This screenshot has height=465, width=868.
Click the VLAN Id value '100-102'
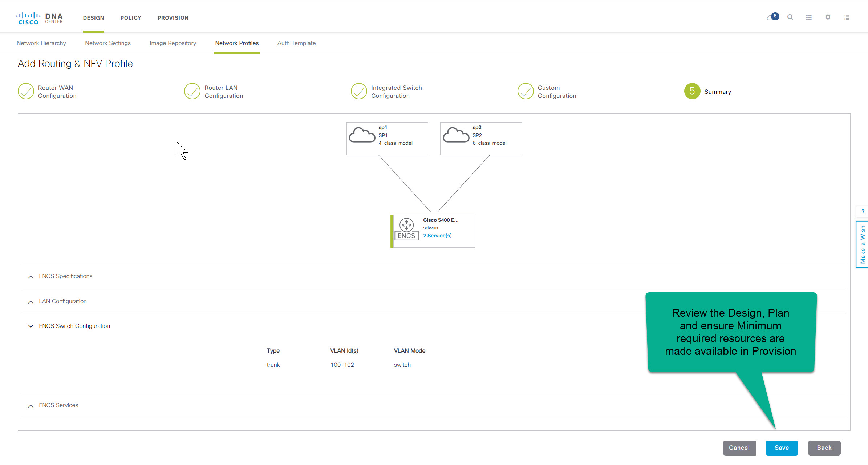[x=342, y=365]
